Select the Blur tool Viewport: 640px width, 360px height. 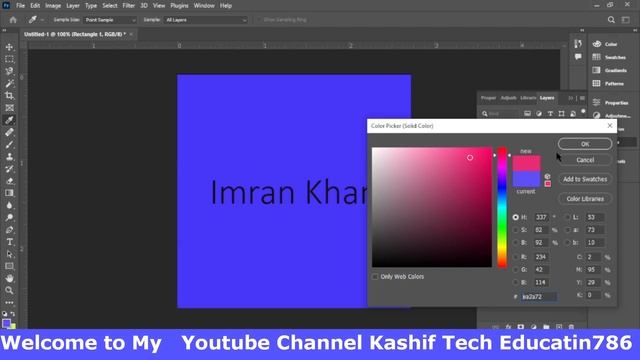[x=9, y=205]
